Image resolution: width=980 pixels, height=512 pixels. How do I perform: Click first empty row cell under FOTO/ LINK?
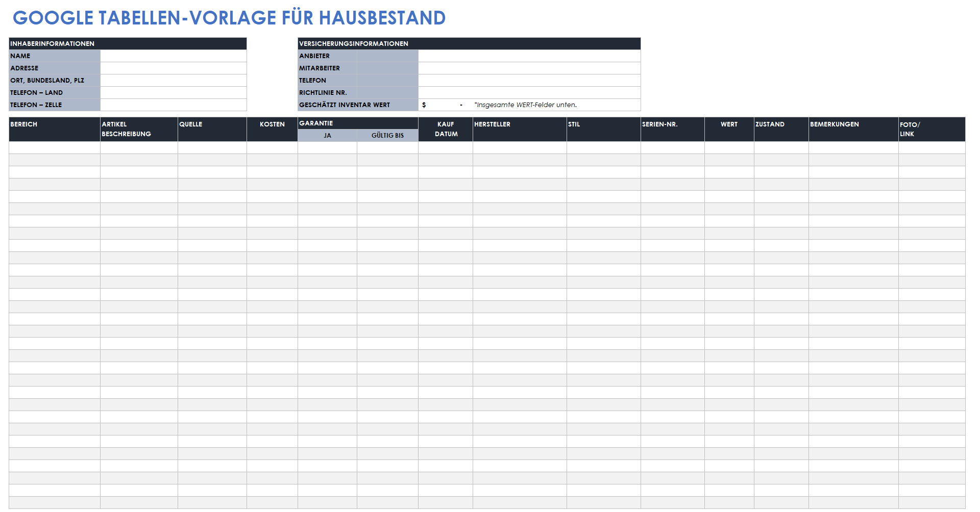pos(932,148)
